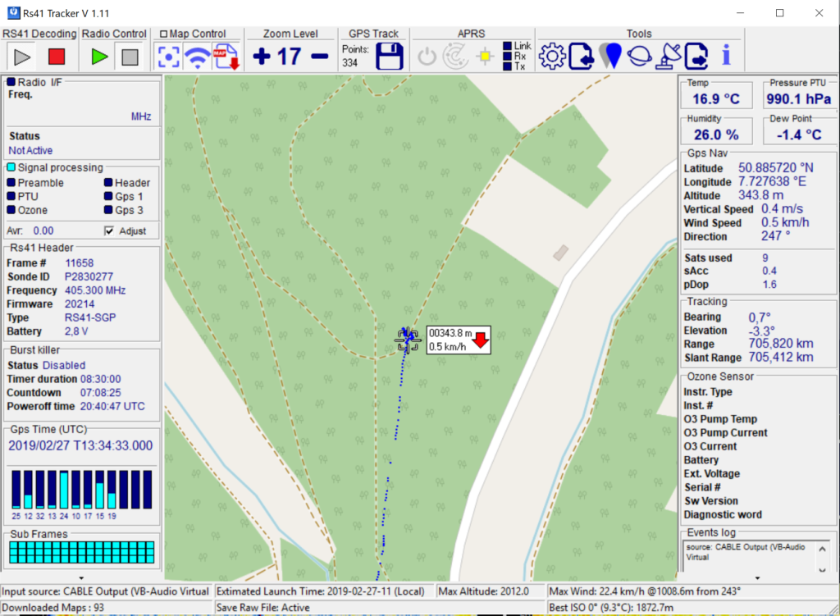Open the planet orbit tool icon
The image size is (840, 616).
click(x=638, y=56)
